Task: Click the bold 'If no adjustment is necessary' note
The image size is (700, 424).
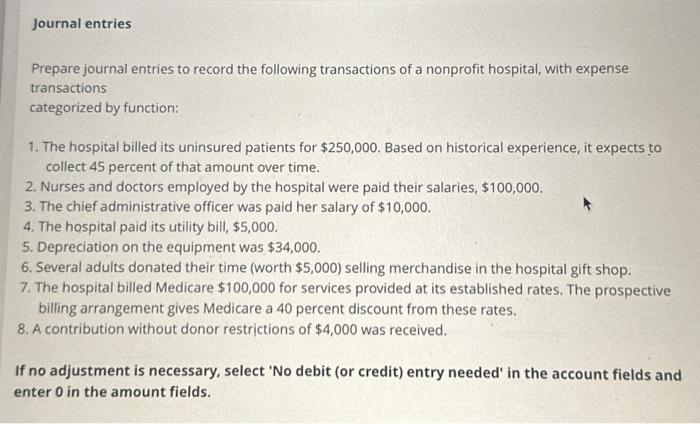Action: [x=348, y=382]
